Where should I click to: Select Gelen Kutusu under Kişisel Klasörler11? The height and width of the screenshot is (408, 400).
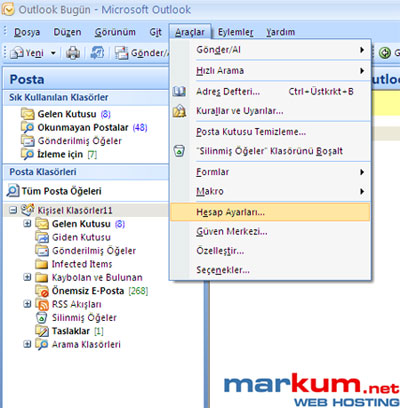click(81, 224)
